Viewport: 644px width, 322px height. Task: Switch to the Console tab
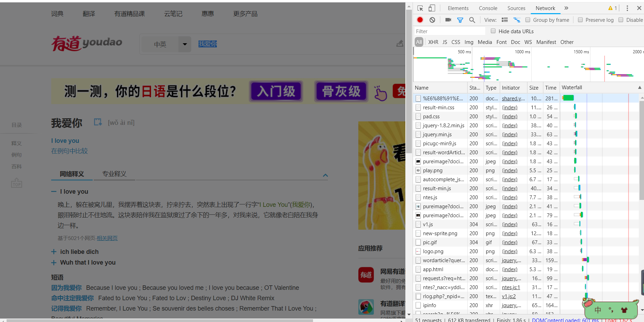point(488,8)
